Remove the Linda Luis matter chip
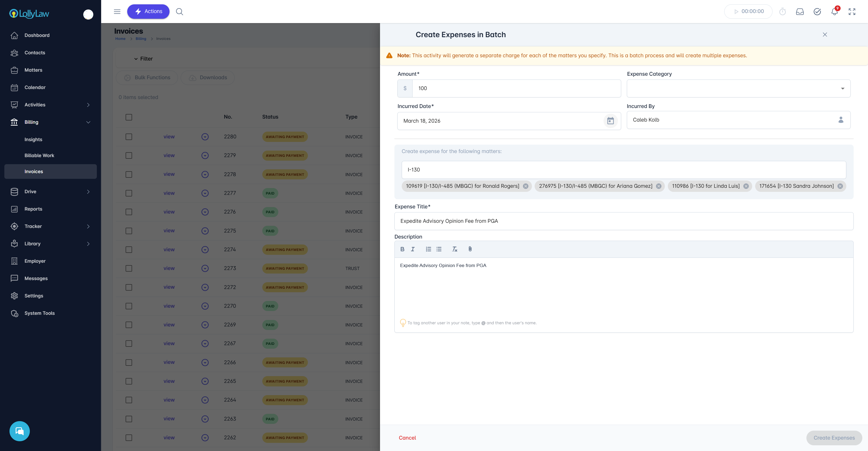Screen dimensions: 868x451 (746, 186)
